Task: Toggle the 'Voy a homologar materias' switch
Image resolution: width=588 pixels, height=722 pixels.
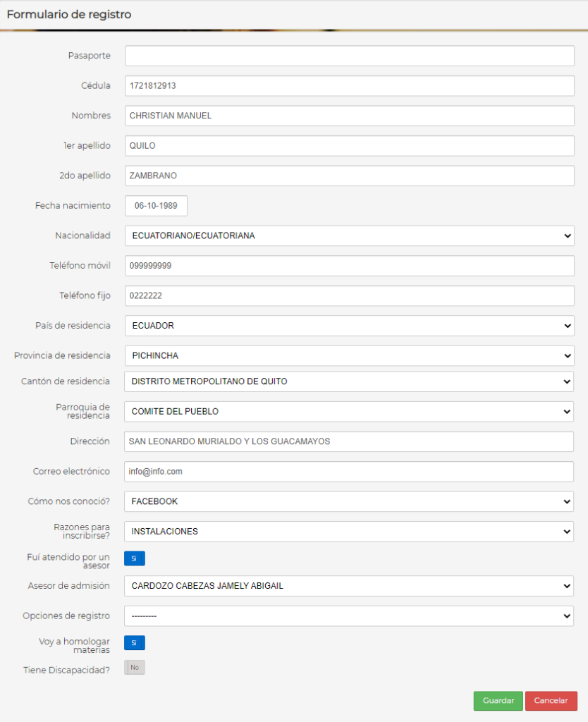Action: coord(135,642)
